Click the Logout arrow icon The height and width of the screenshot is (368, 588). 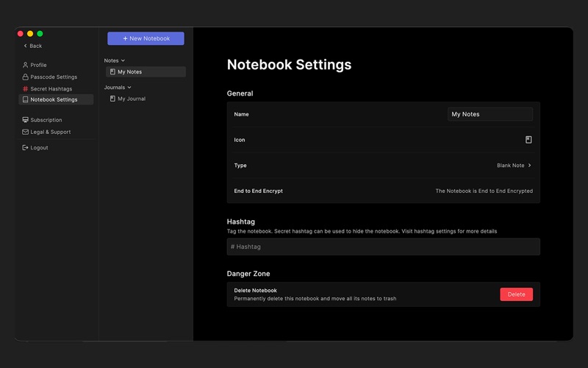click(x=25, y=148)
